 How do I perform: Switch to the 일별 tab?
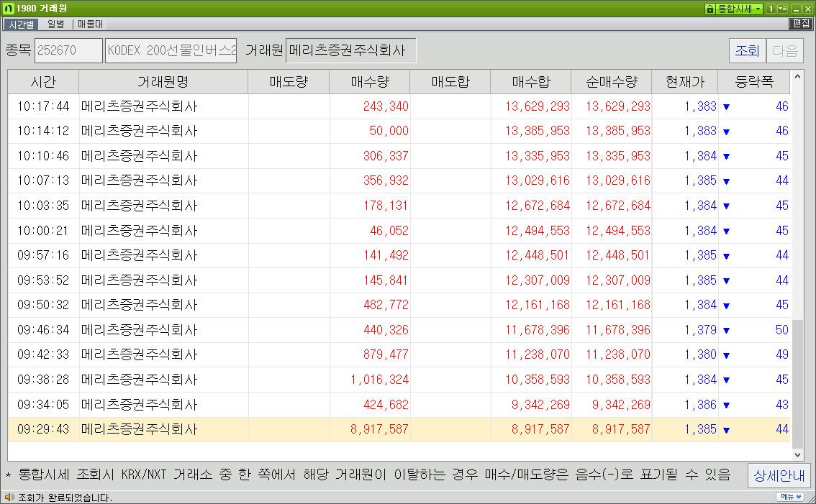(x=55, y=24)
